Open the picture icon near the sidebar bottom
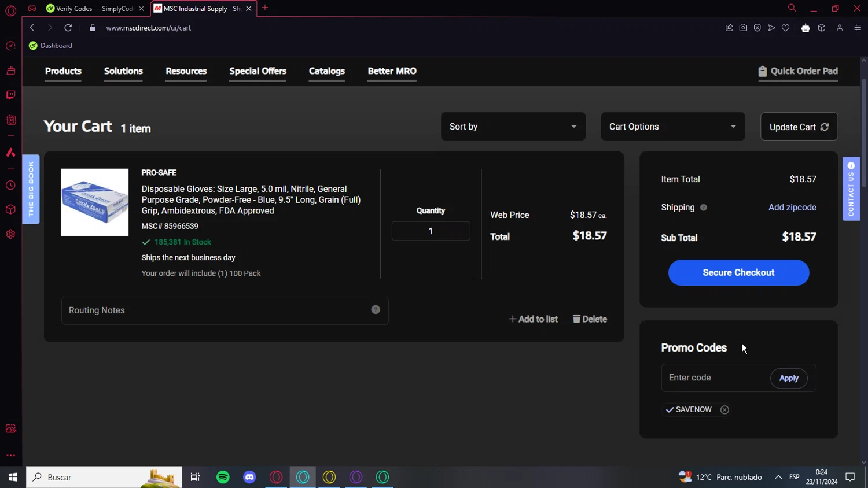868x488 pixels. click(10, 428)
